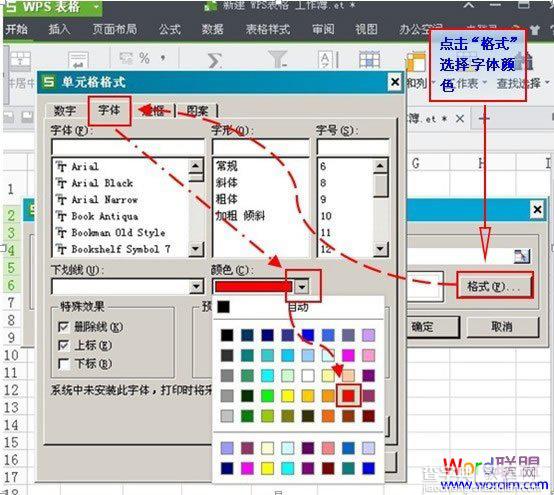
Task: Select 加粗 倾斜 font style
Action: 240,216
